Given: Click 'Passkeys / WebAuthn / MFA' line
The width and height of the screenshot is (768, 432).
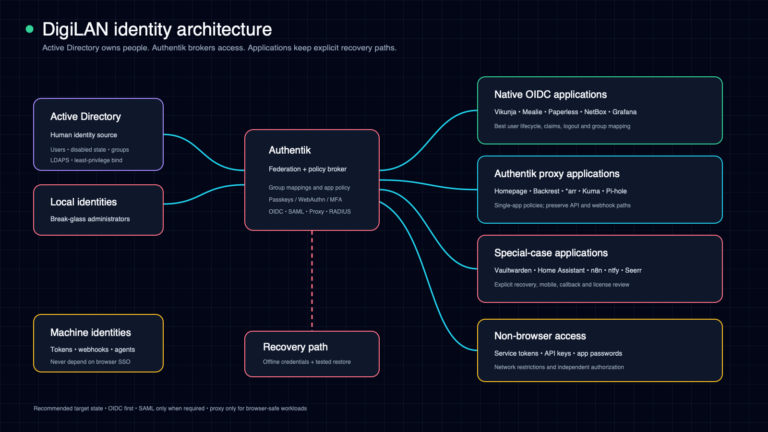Looking at the screenshot, I should pos(305,200).
